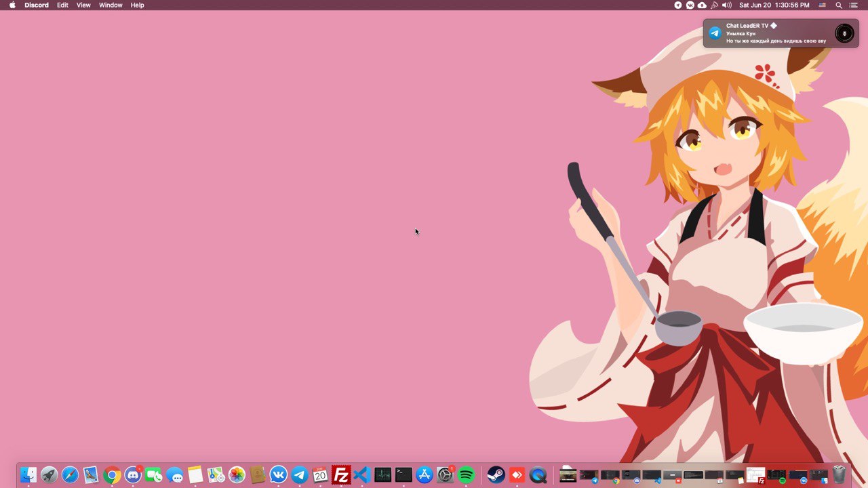Launch Google Chrome from the Dock

(x=112, y=475)
